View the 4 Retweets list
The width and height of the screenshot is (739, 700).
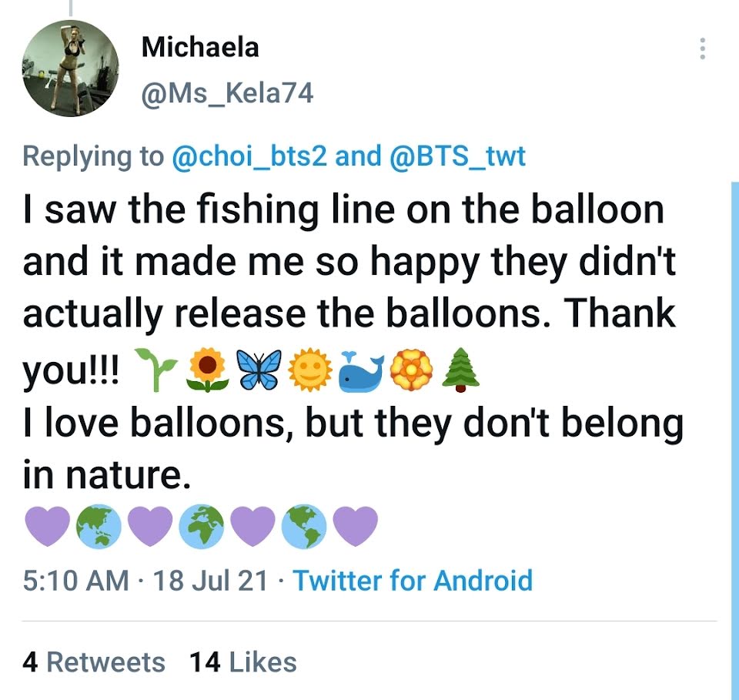(x=94, y=661)
